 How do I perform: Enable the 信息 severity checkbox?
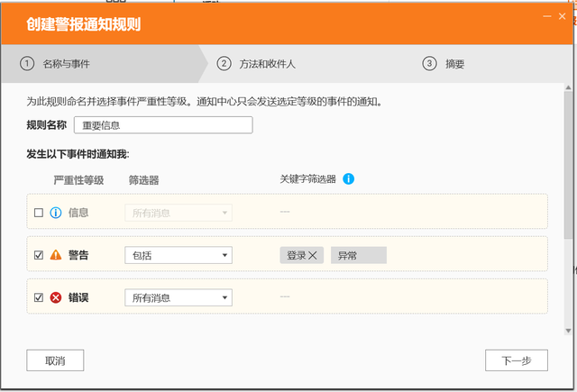(x=39, y=213)
